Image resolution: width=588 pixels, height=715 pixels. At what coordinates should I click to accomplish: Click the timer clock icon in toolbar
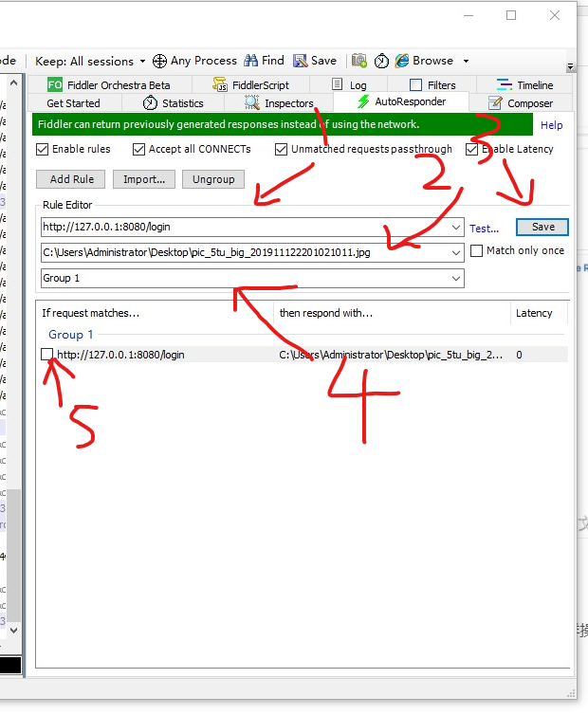tap(381, 61)
